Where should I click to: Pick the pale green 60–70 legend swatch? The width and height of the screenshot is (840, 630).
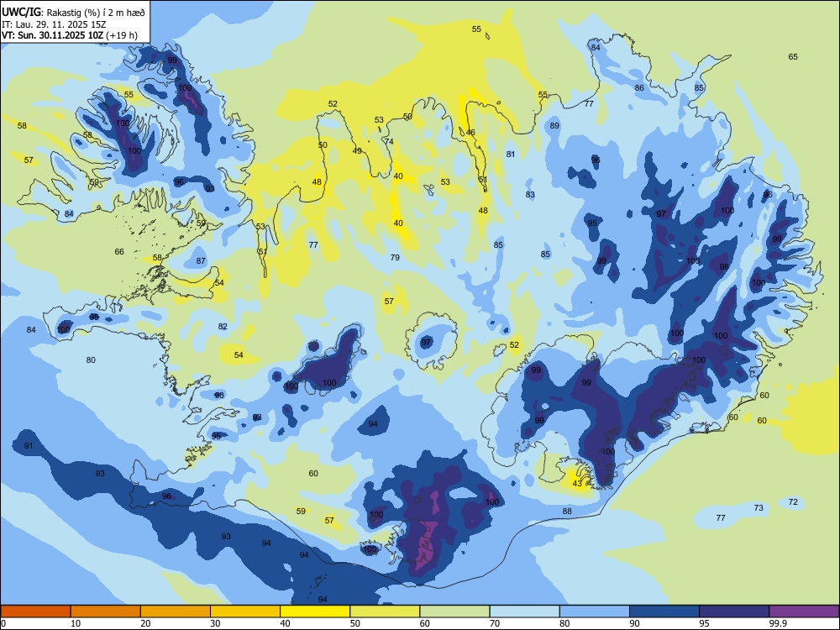[454, 612]
